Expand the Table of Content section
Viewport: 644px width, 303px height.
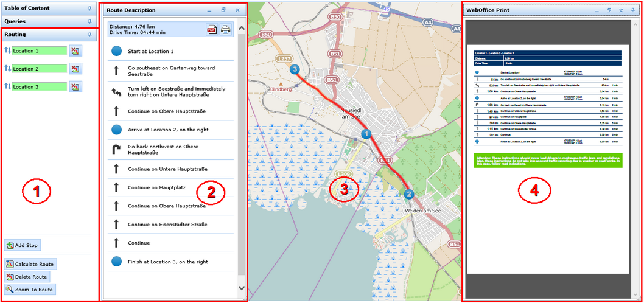(49, 8)
